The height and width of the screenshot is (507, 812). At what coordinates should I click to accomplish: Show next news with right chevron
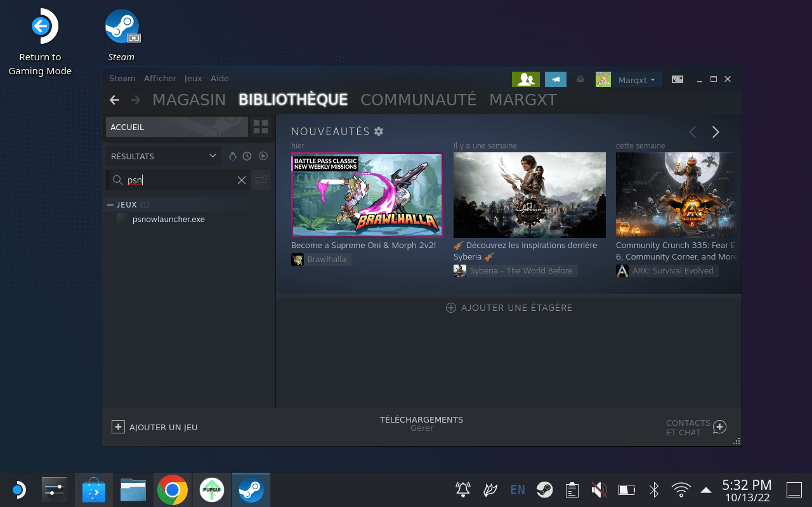pos(716,132)
